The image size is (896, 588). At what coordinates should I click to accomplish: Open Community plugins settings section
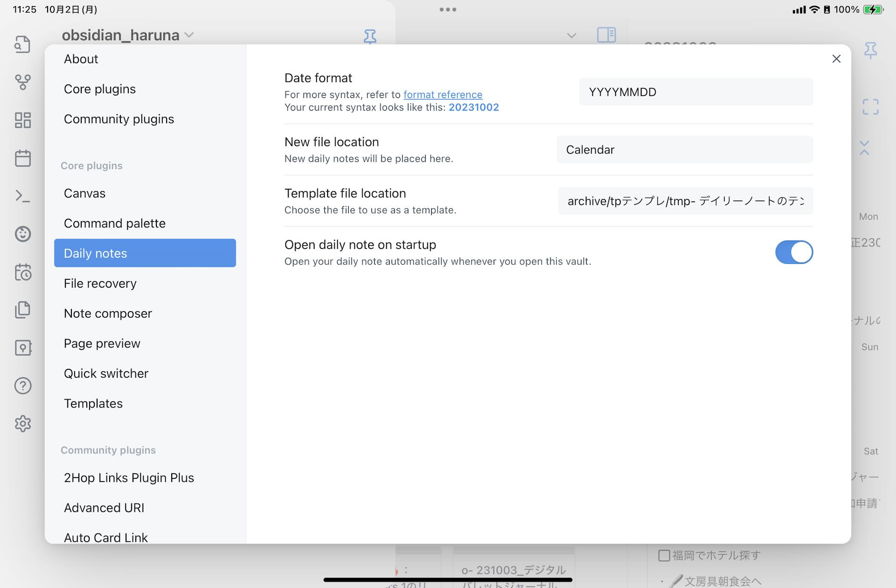click(x=119, y=119)
